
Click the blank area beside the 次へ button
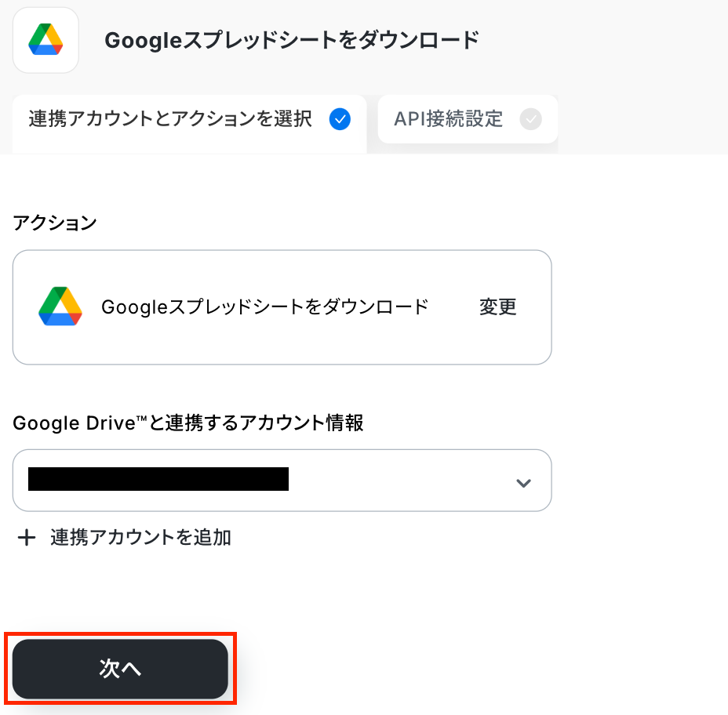[471, 669]
